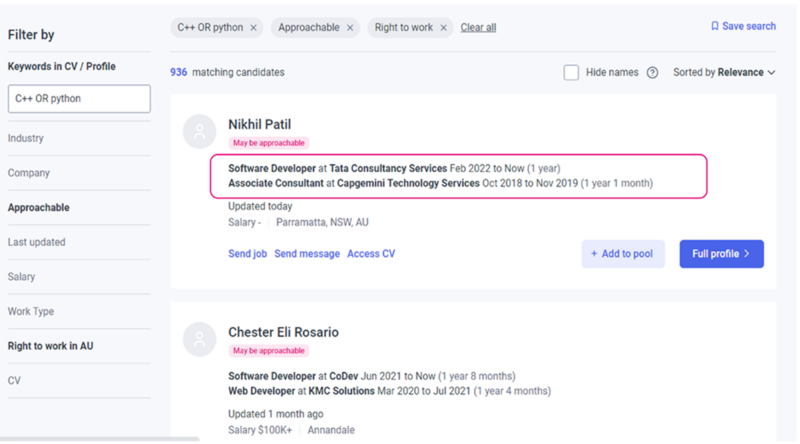Click Send job for Nikhil Patil
This screenshot has height=444, width=800.
[247, 254]
